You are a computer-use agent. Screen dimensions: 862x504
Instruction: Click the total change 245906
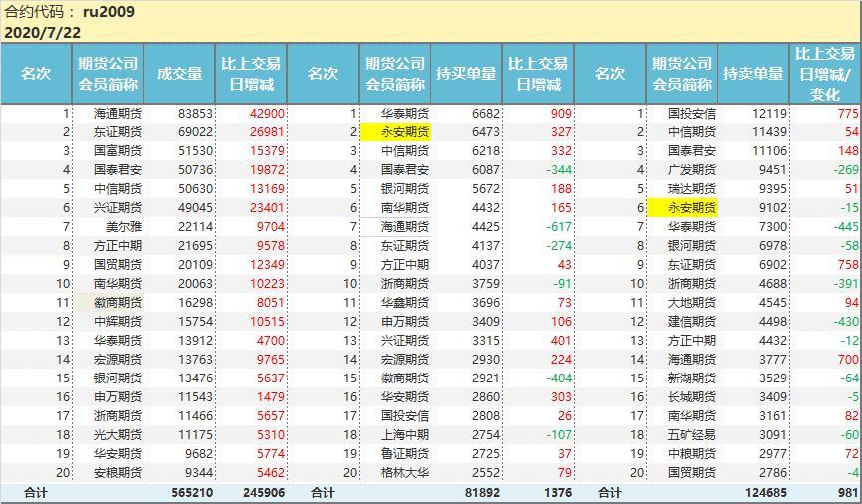(264, 492)
